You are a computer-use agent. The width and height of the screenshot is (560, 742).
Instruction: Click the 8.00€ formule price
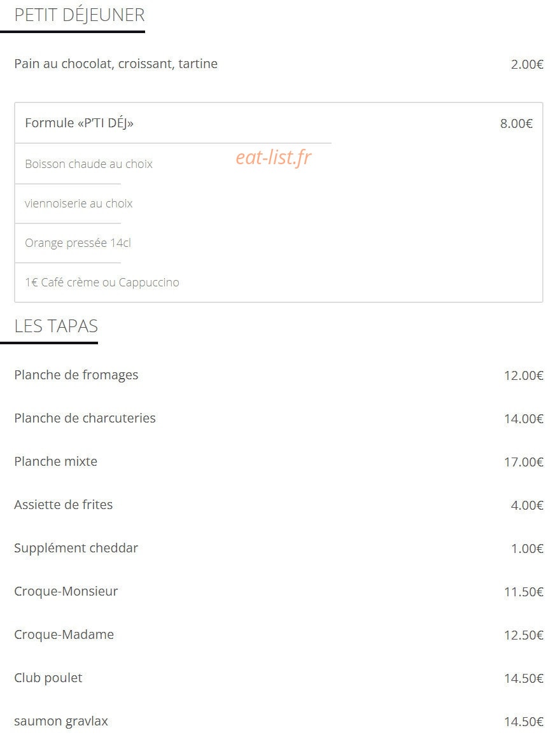[x=517, y=123]
